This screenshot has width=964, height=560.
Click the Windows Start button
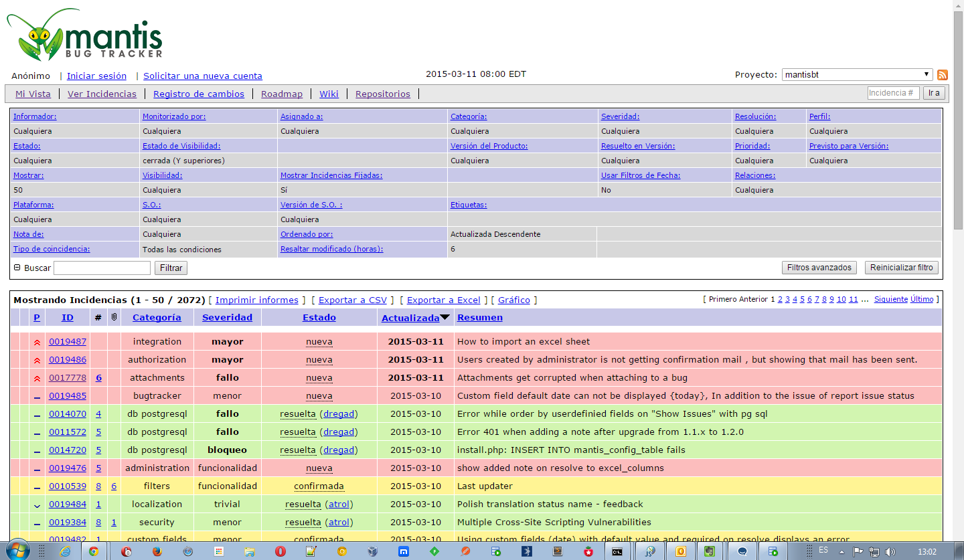click(x=18, y=550)
